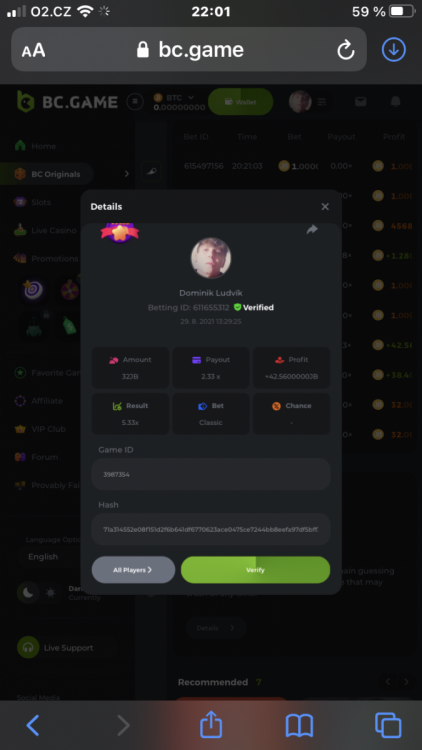Show open Safari tabs
Screen dimensions: 422x750
coord(388,725)
